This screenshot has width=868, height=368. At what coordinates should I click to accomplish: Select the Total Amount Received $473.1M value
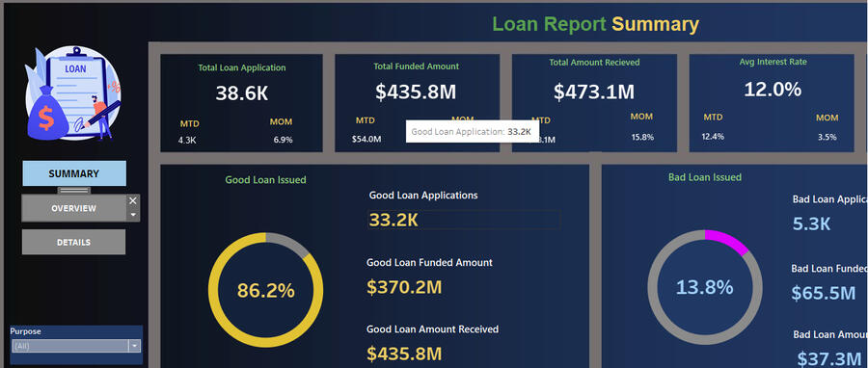(x=594, y=92)
